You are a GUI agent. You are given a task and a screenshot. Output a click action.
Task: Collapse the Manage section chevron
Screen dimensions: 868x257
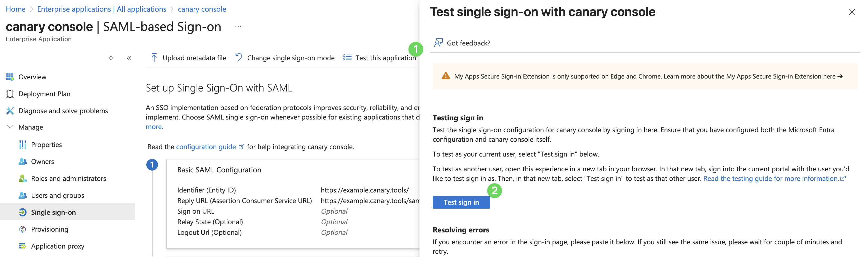click(x=10, y=127)
